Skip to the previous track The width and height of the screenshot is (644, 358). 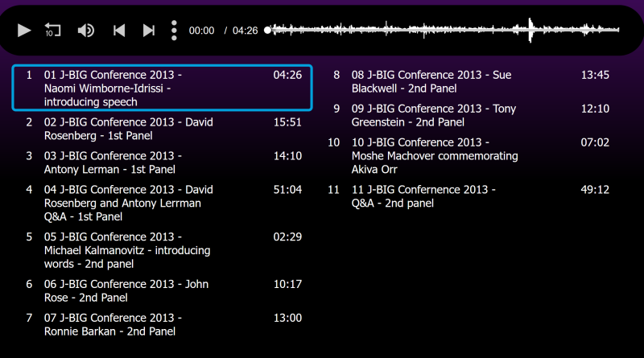click(119, 31)
